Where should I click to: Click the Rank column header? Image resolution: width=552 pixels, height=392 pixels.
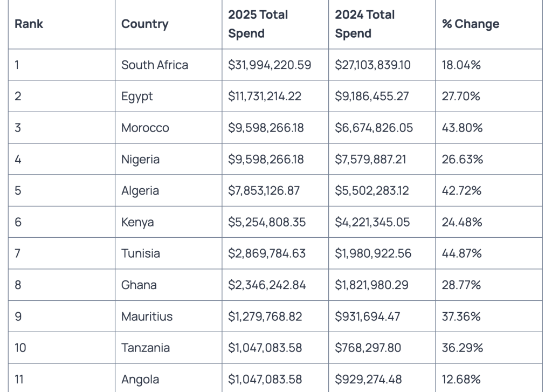[29, 24]
